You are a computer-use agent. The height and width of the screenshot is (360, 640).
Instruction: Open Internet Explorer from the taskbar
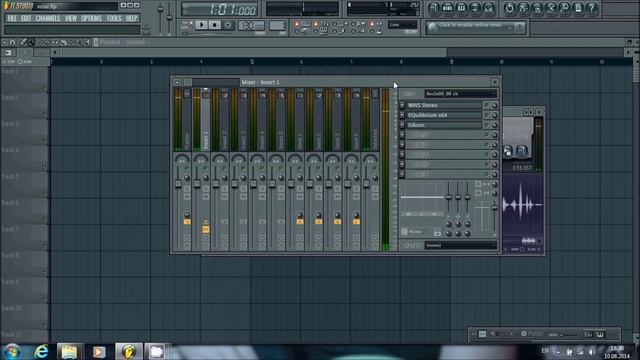coord(42,351)
